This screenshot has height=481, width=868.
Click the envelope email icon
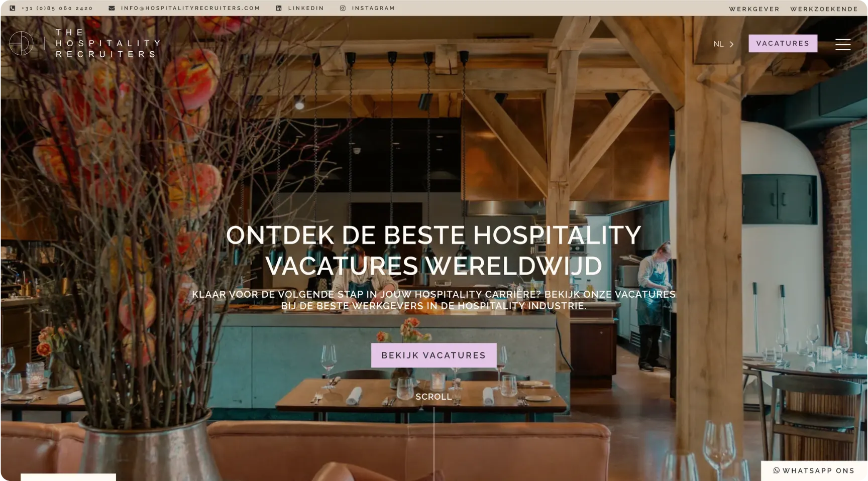(x=112, y=8)
